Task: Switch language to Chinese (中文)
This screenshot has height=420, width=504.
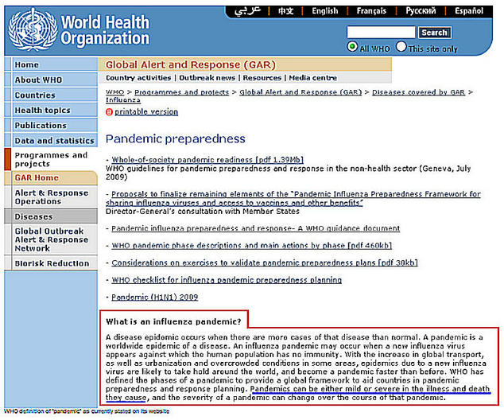Action: [x=285, y=11]
